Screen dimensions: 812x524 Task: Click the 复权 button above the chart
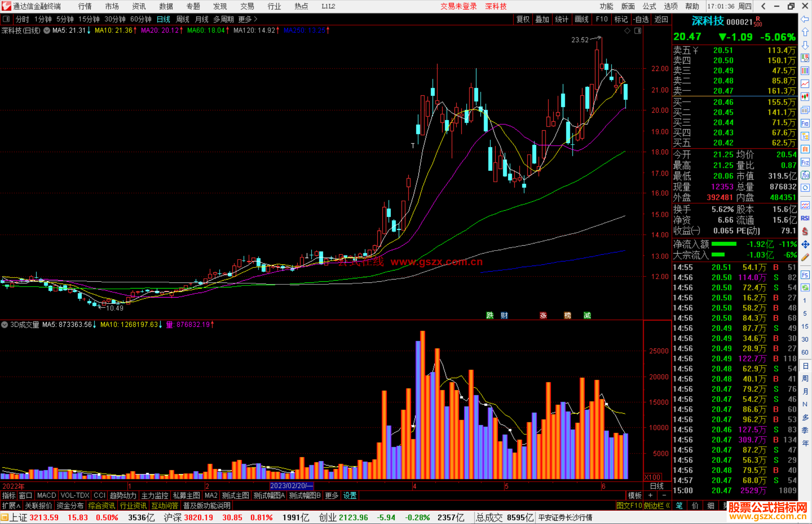pos(523,19)
